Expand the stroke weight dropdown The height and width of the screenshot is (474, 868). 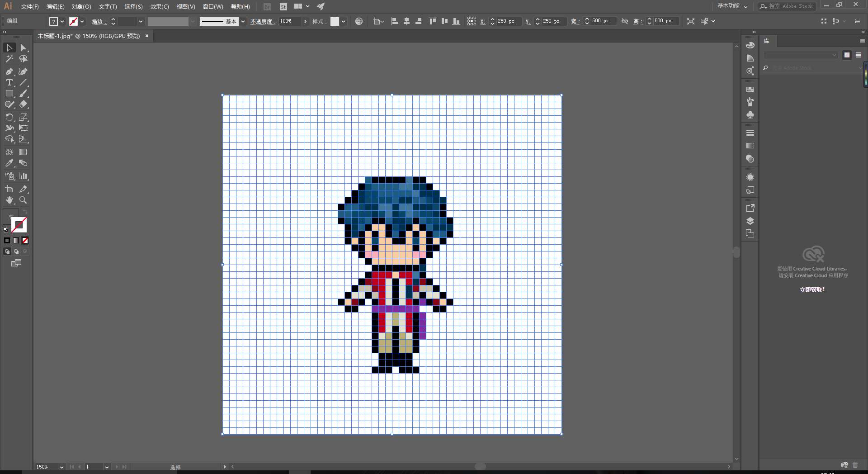(x=141, y=21)
